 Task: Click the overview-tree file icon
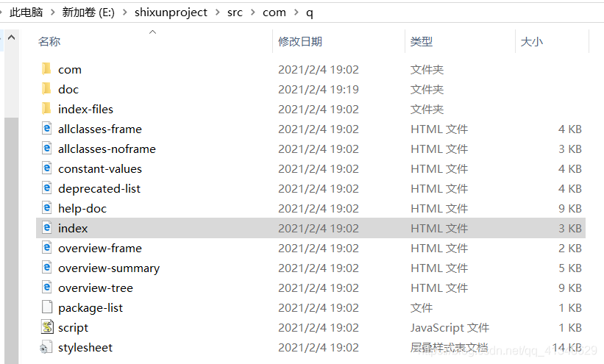46,288
